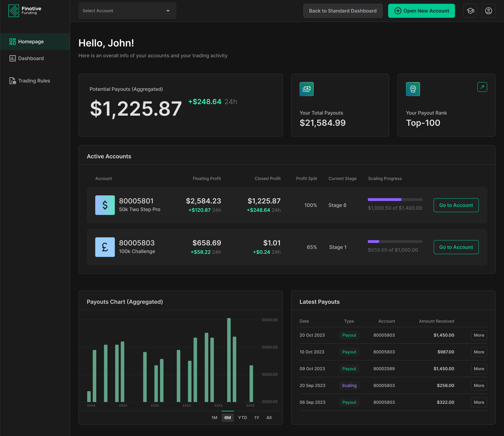Click Total Payouts value $21,584.99

coord(323,123)
